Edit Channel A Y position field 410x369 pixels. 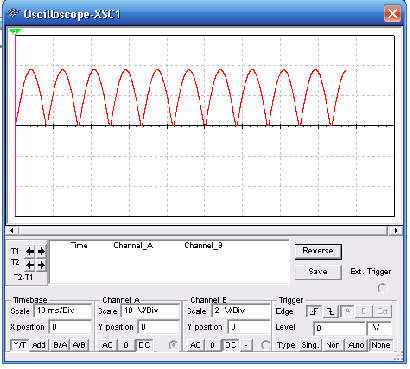point(158,327)
